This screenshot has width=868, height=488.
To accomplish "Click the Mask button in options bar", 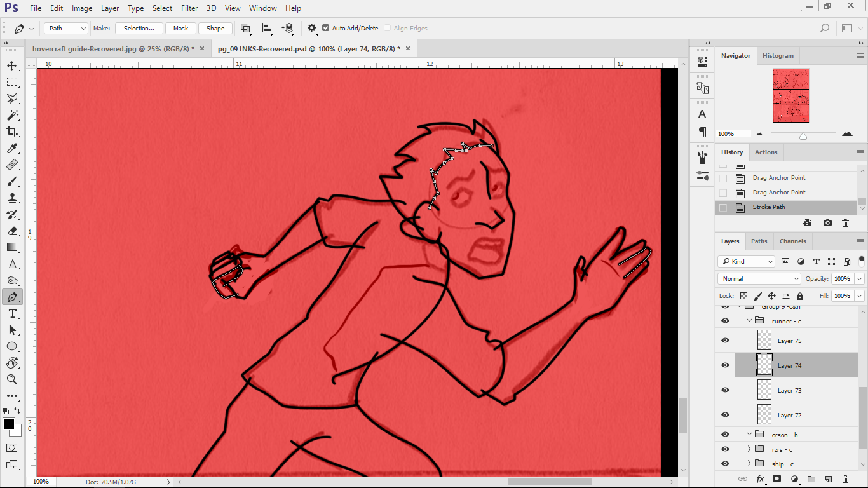I will tap(181, 28).
